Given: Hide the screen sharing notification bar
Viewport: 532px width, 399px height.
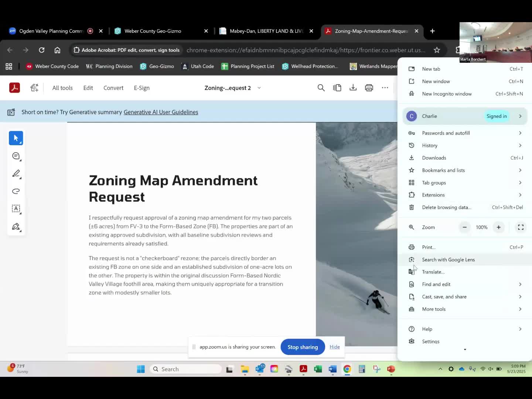Looking at the screenshot, I should [x=335, y=347].
